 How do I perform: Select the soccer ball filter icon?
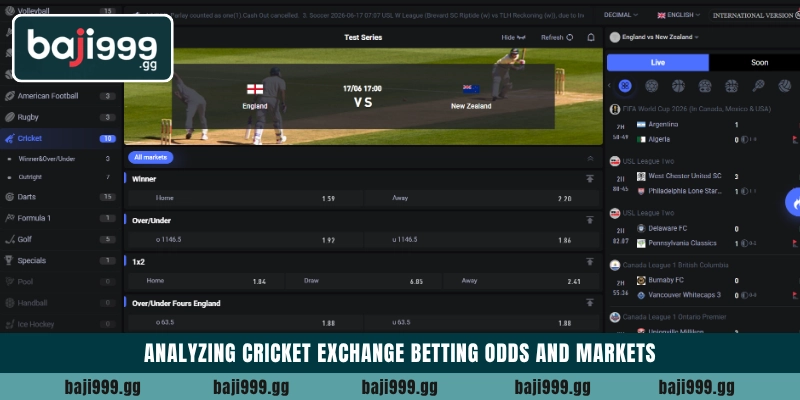(x=652, y=86)
